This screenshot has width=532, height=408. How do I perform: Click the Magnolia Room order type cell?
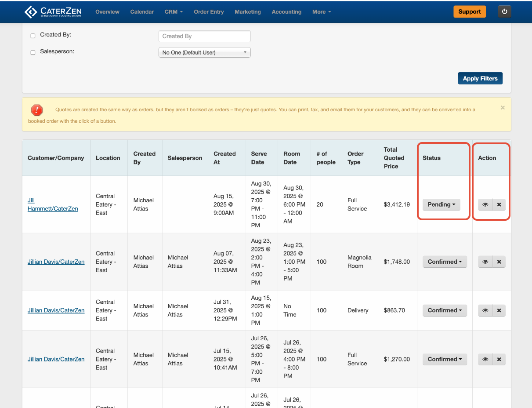click(x=359, y=262)
